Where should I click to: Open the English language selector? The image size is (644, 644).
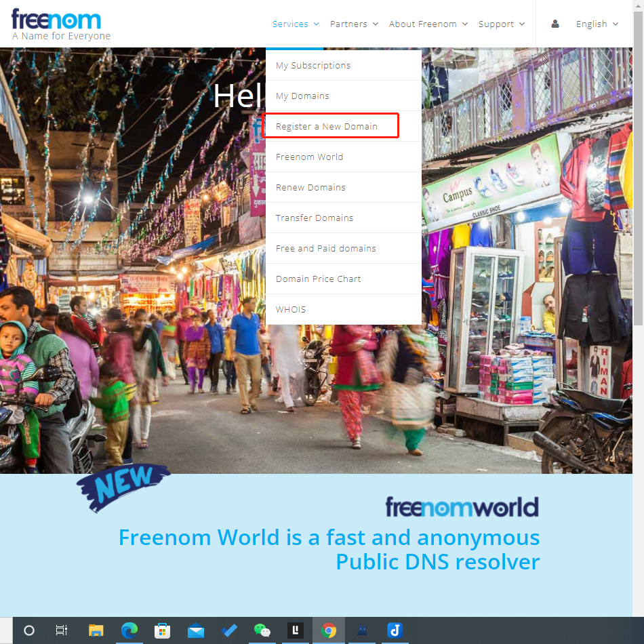(x=597, y=24)
